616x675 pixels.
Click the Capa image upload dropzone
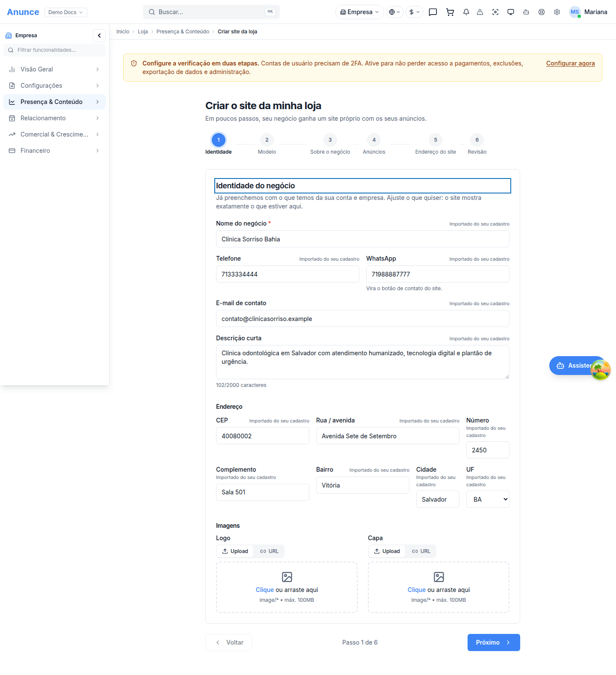438,587
